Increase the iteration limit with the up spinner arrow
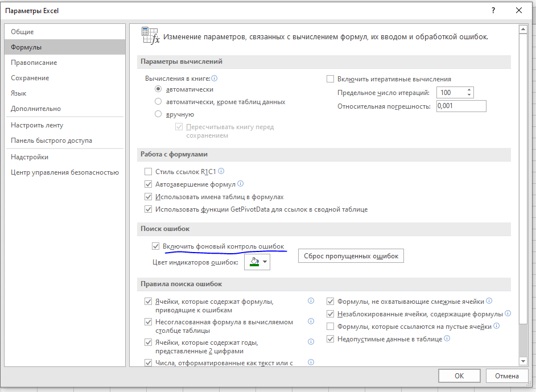The width and height of the screenshot is (536, 392). click(469, 90)
